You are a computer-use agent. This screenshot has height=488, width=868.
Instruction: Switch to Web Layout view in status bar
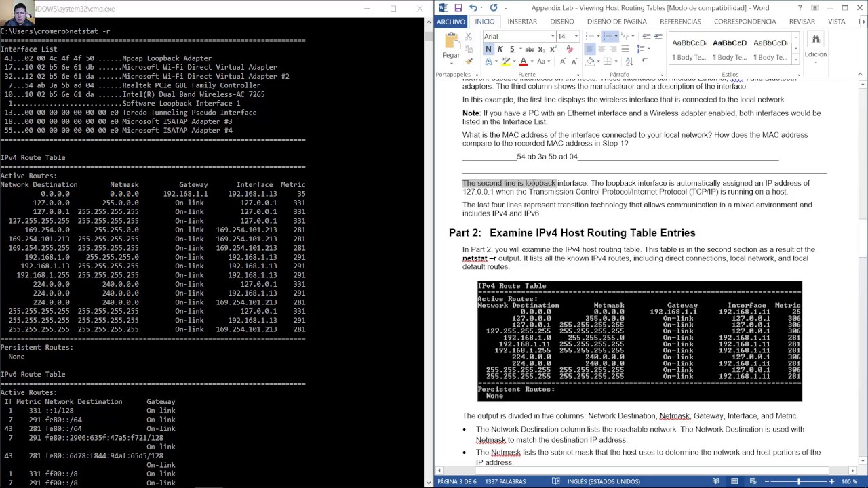pyautogui.click(x=753, y=481)
